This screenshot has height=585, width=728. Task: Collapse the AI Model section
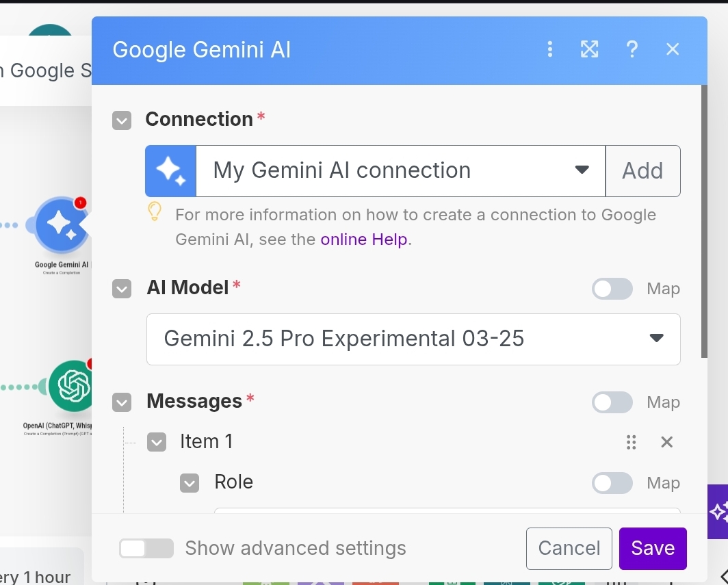122,289
